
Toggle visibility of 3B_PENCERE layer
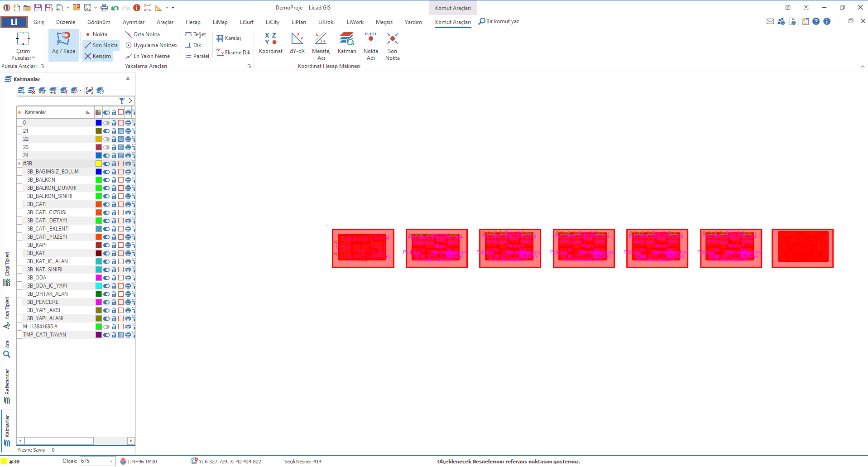[106, 302]
